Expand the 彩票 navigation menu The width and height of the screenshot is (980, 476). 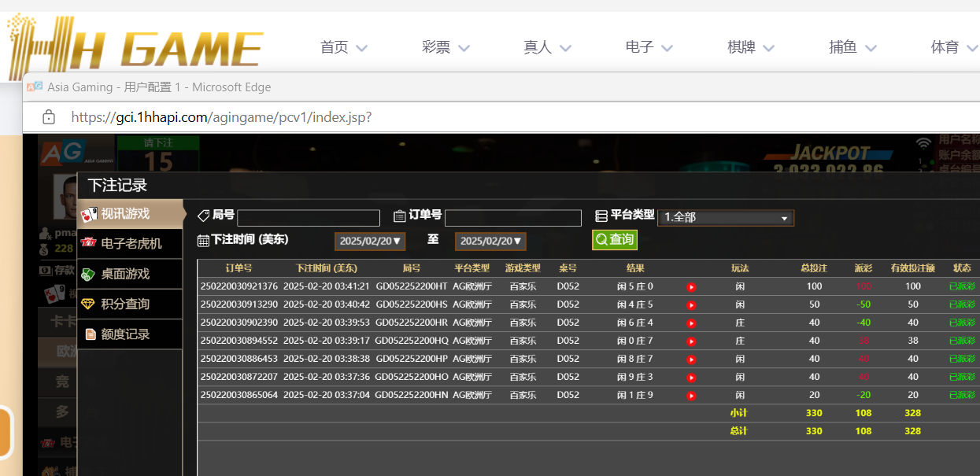tap(445, 47)
